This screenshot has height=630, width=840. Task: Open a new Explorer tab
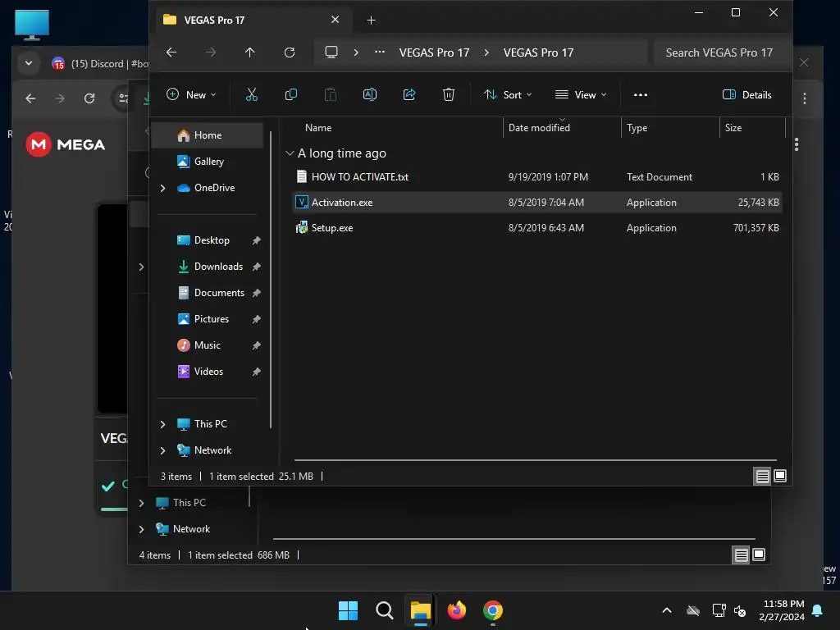[x=371, y=21]
